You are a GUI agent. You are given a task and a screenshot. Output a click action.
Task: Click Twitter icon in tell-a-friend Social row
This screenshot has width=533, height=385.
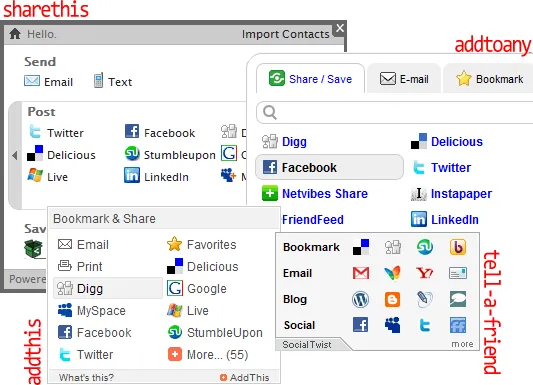tap(425, 325)
